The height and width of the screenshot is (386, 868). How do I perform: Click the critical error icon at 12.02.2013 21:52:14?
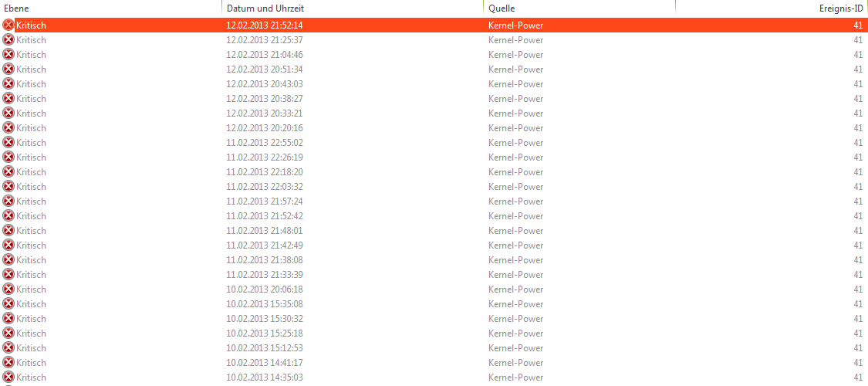[8, 25]
